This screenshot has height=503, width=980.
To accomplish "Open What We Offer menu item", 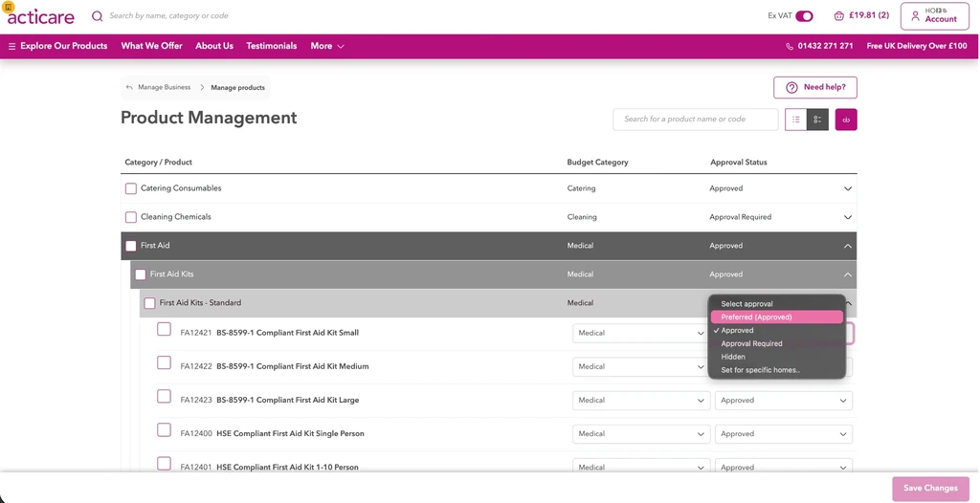I will 152,46.
